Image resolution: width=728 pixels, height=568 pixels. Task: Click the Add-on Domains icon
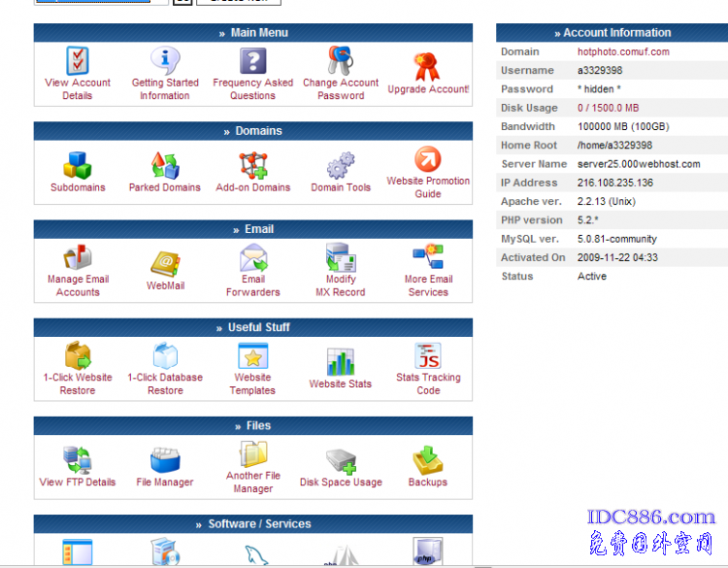coord(253,165)
